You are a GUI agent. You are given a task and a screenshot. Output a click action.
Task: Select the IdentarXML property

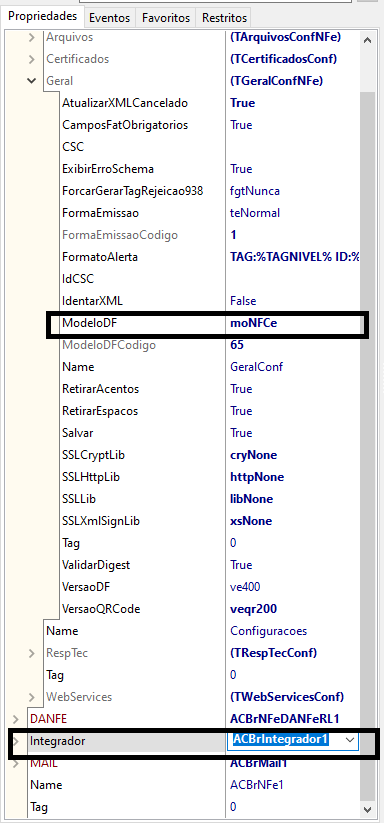[92, 301]
